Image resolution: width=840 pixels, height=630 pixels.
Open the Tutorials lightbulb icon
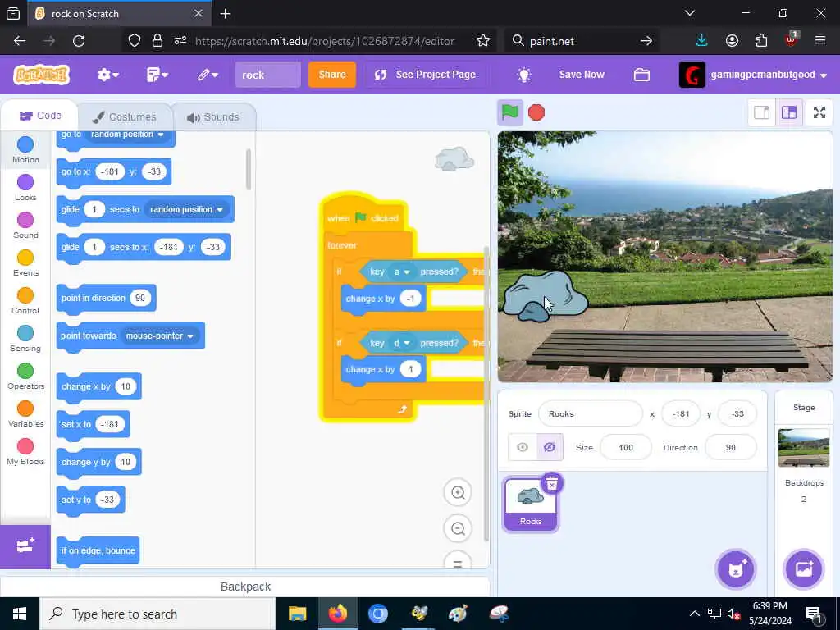(524, 75)
